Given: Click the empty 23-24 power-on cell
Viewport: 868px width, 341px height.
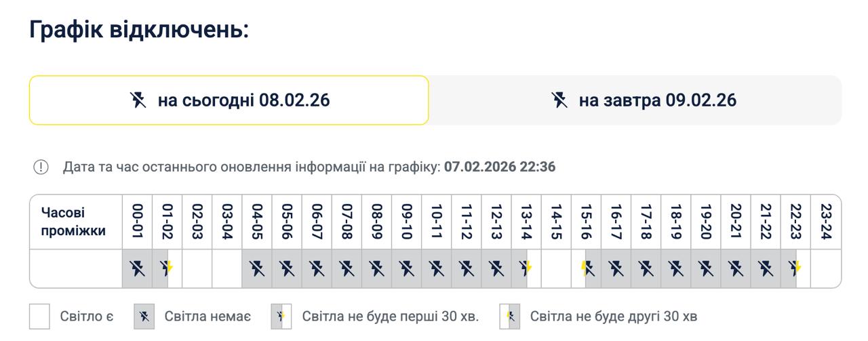Looking at the screenshot, I should tap(826, 268).
